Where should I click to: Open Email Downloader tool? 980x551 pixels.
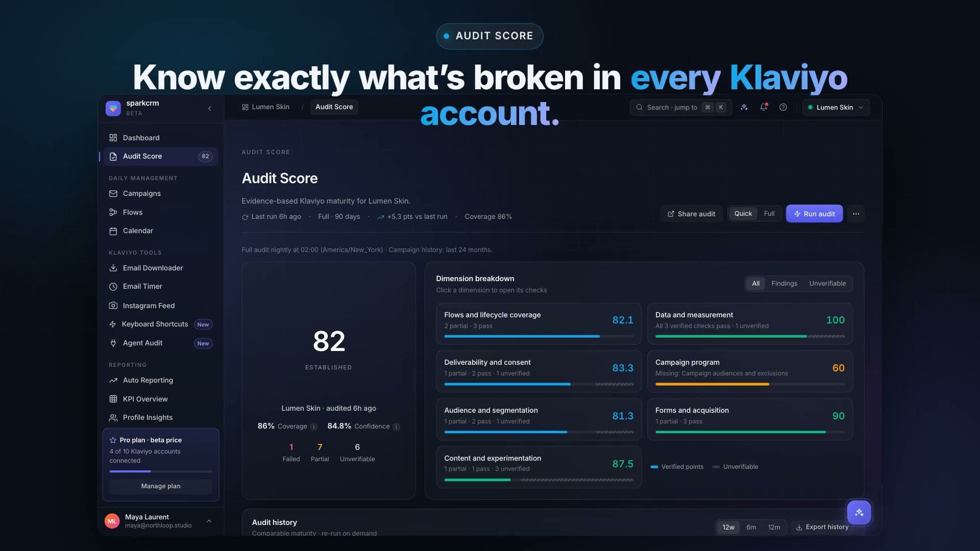[x=161, y=268]
